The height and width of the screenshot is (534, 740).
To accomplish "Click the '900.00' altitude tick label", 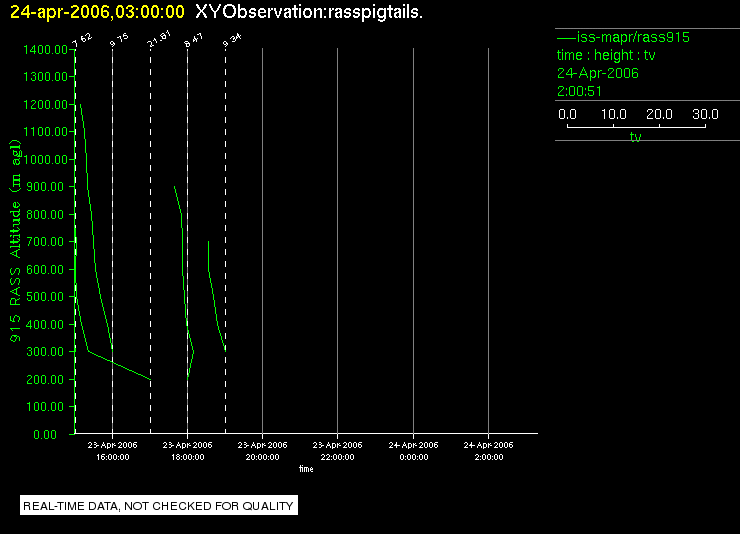I will tap(45, 186).
